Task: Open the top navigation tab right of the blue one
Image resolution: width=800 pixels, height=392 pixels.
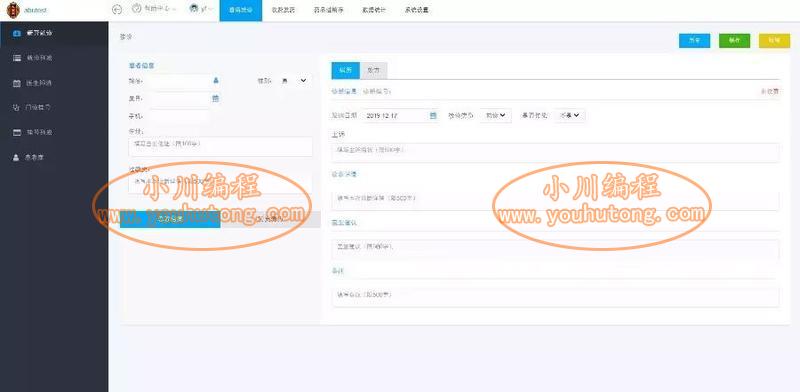Action: (x=284, y=11)
